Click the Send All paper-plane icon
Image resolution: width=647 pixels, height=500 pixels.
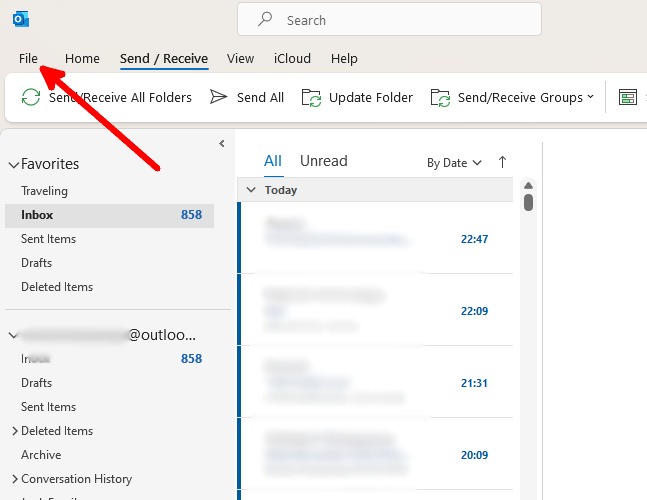[218, 97]
